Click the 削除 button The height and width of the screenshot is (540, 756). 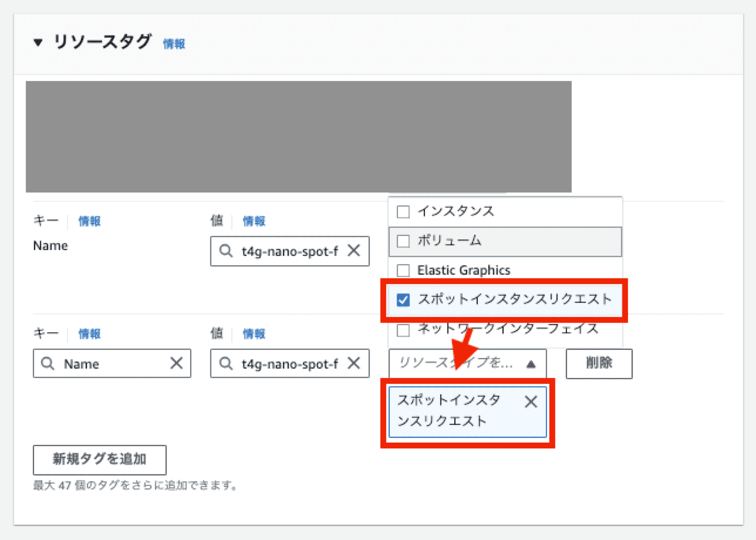point(599,364)
